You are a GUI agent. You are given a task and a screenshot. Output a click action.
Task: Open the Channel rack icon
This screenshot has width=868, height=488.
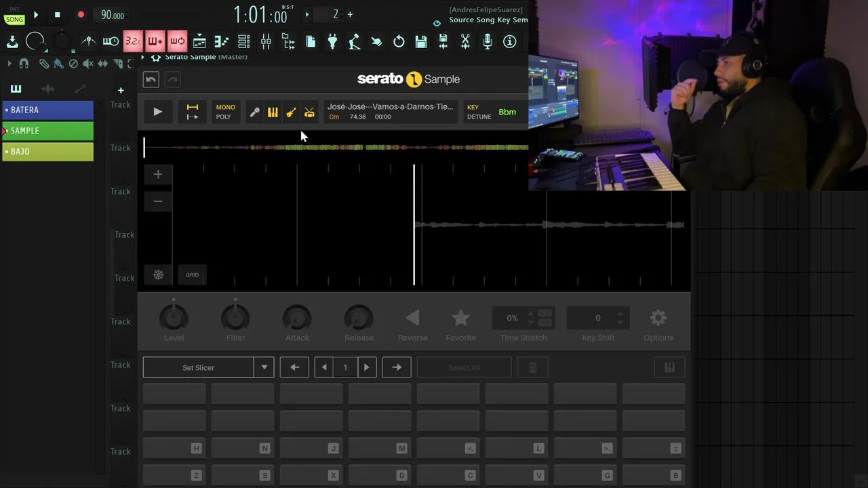click(243, 41)
